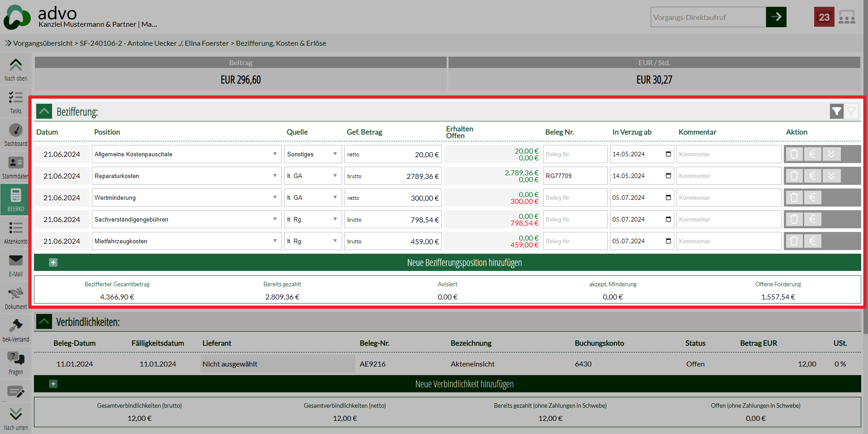Click the calendar badge showing 23

point(824,17)
